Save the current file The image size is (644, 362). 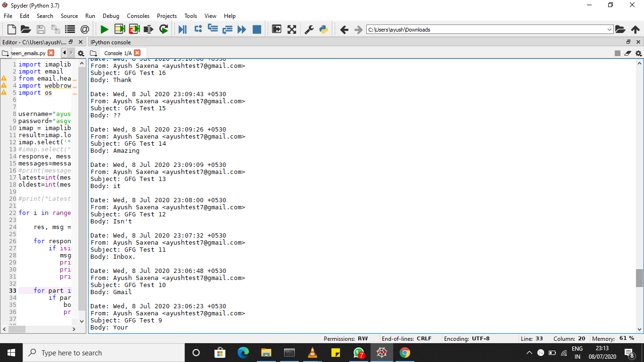(x=41, y=29)
